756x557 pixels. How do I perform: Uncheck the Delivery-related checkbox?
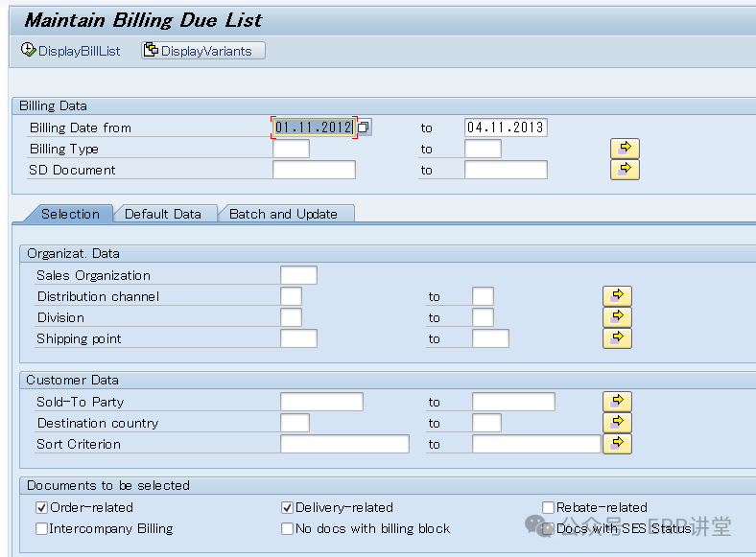[287, 507]
